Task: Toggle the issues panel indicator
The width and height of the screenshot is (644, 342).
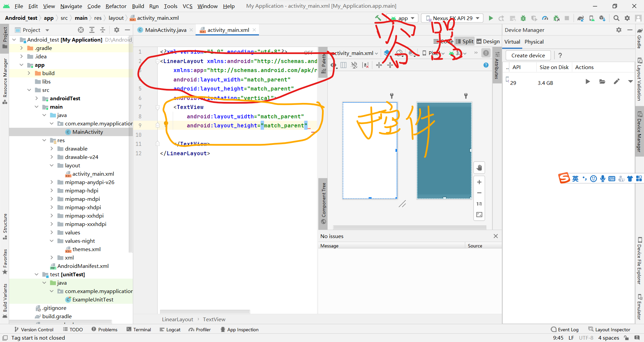Action: click(486, 53)
